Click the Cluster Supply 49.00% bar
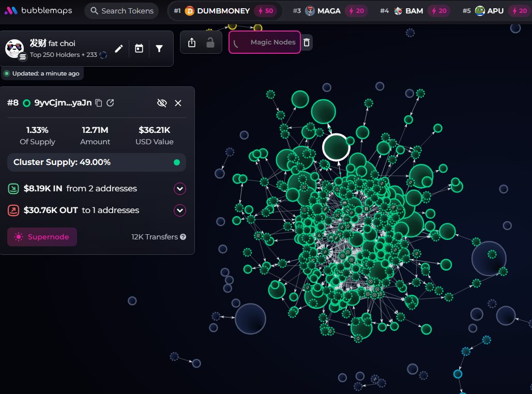Viewport: 532px width, 394px height. pyautogui.click(x=97, y=162)
